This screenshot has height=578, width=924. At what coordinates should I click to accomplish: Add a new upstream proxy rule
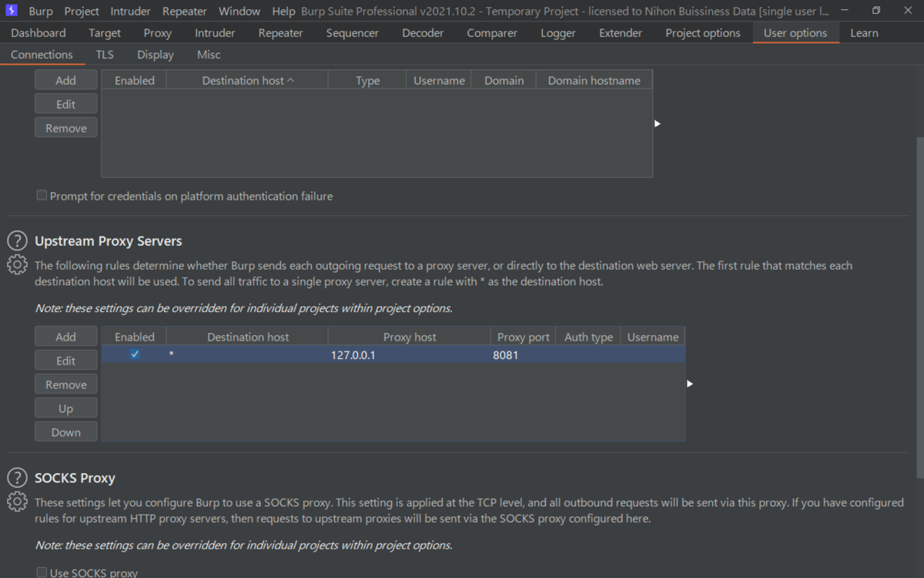(66, 337)
